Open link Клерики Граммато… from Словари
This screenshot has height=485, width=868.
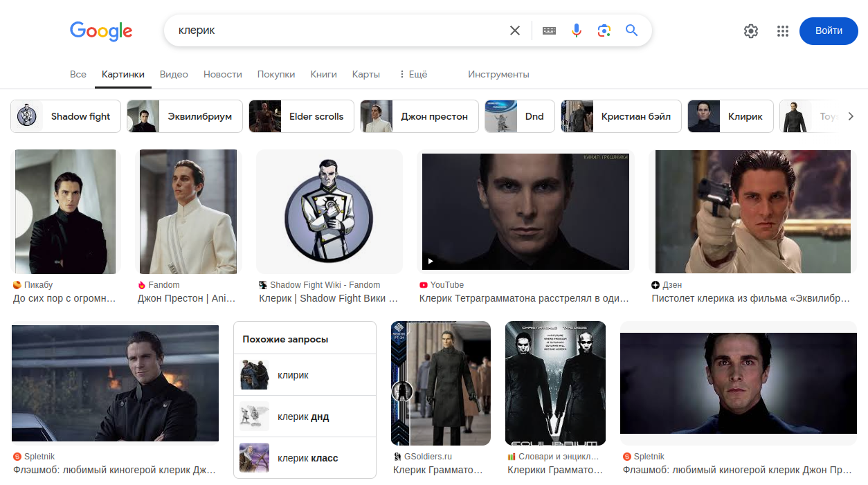point(555,470)
